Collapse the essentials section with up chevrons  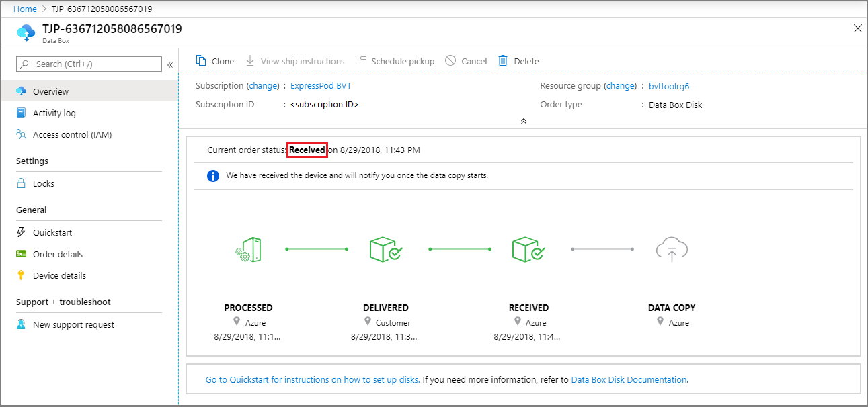(523, 121)
